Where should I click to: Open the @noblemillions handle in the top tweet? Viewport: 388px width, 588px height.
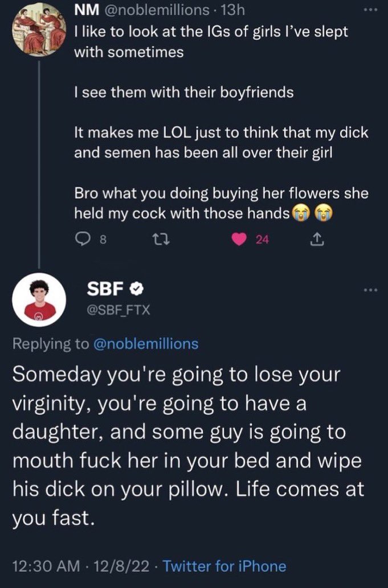156,10
